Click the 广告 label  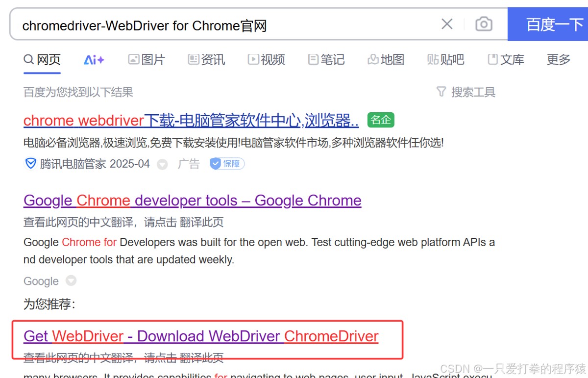[189, 164]
